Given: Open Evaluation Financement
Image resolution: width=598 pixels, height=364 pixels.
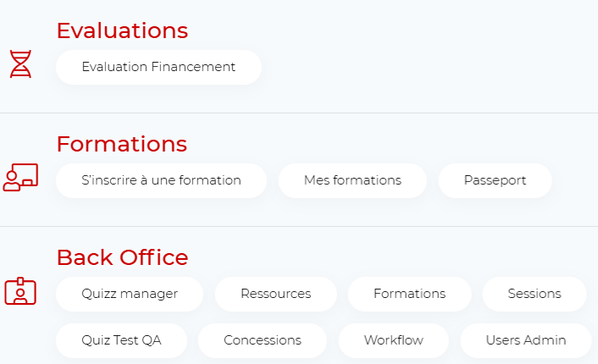Looking at the screenshot, I should tap(158, 67).
